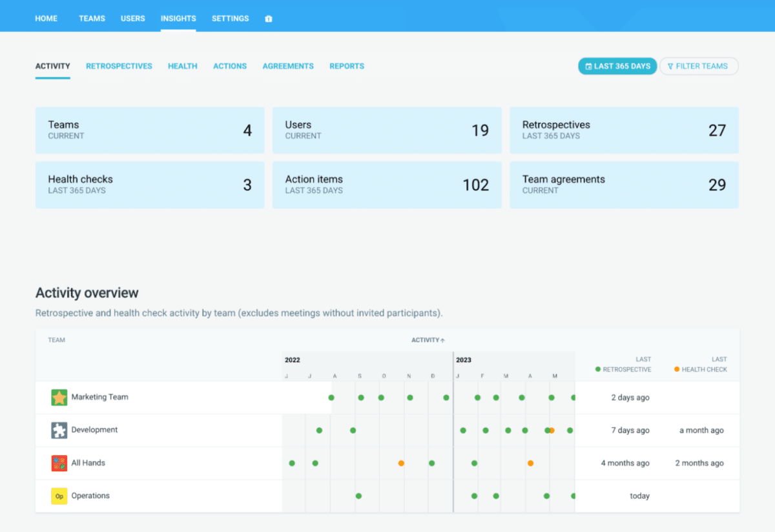
Task: Go to the Agreements tab
Action: coord(288,66)
